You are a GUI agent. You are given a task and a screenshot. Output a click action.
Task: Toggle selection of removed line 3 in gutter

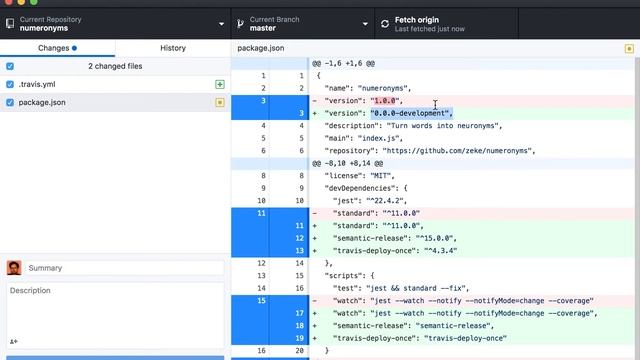click(270, 101)
